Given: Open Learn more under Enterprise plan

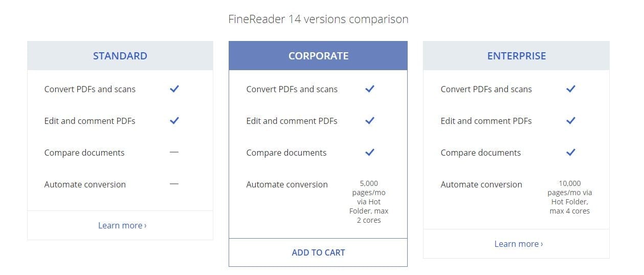Looking at the screenshot, I should pos(519,244).
